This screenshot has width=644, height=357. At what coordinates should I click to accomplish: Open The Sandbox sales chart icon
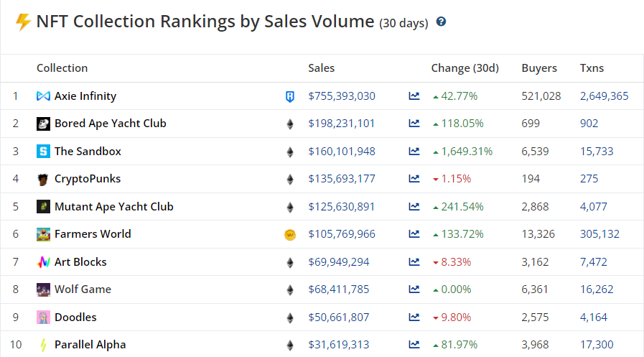[x=414, y=152]
